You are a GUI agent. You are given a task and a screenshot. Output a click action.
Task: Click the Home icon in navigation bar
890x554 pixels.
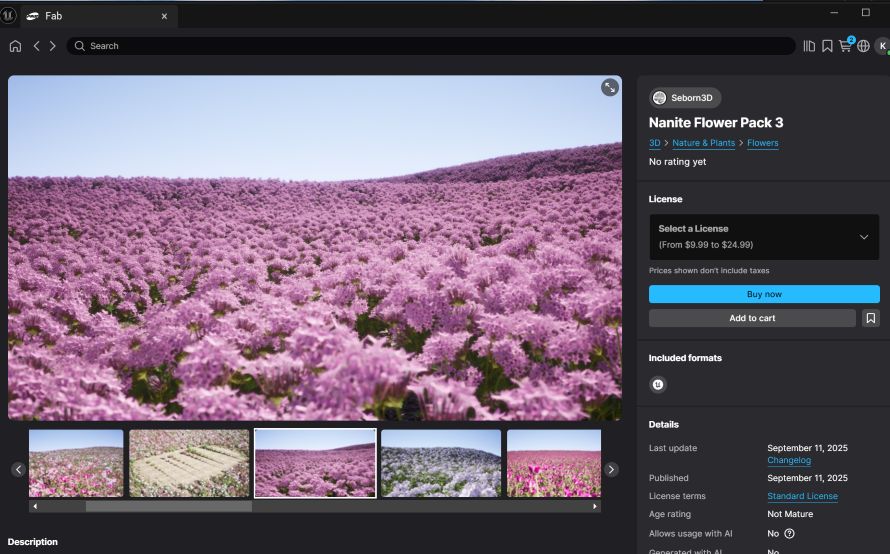(15, 46)
